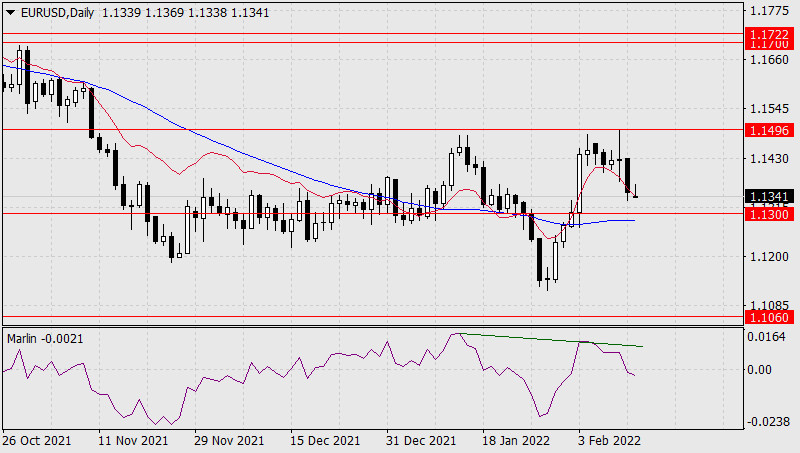Click the 0.00 Marlin zero level value
The width and height of the screenshot is (800, 453).
tap(759, 369)
